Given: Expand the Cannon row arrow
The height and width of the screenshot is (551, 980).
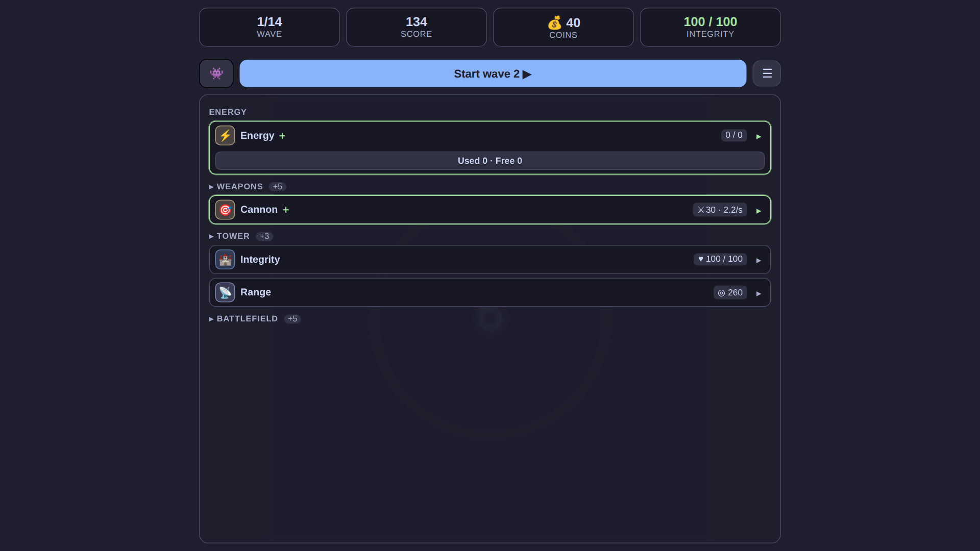Looking at the screenshot, I should coord(758,211).
